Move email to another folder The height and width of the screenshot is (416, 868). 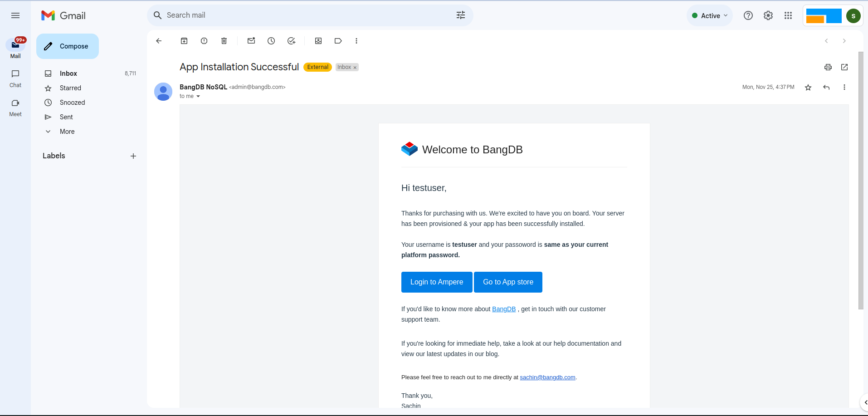pyautogui.click(x=318, y=41)
